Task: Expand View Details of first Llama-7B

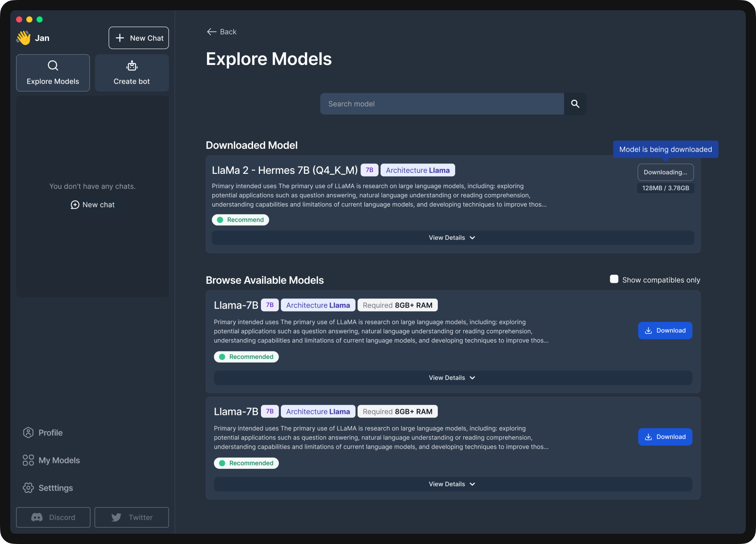Action: click(452, 378)
